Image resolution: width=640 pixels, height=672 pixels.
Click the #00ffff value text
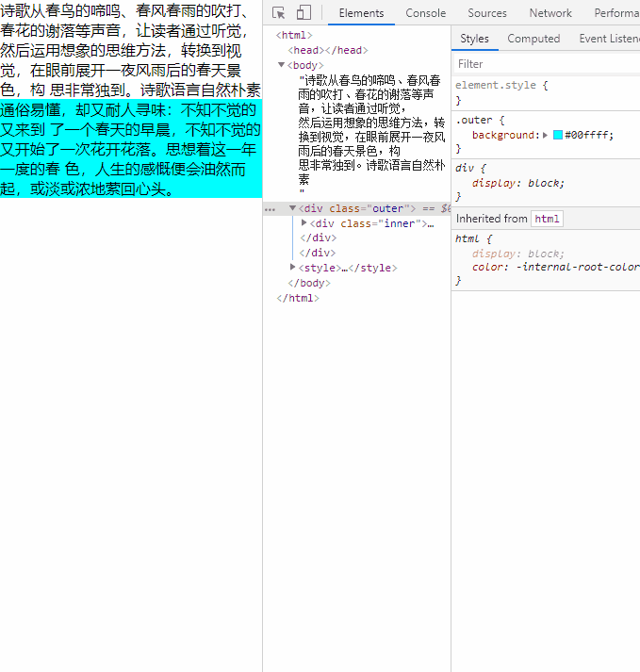pyautogui.click(x=586, y=135)
